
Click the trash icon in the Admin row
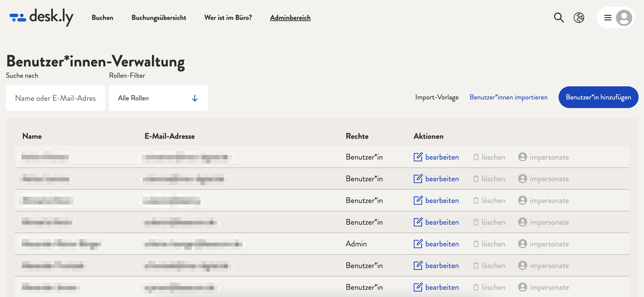476,244
